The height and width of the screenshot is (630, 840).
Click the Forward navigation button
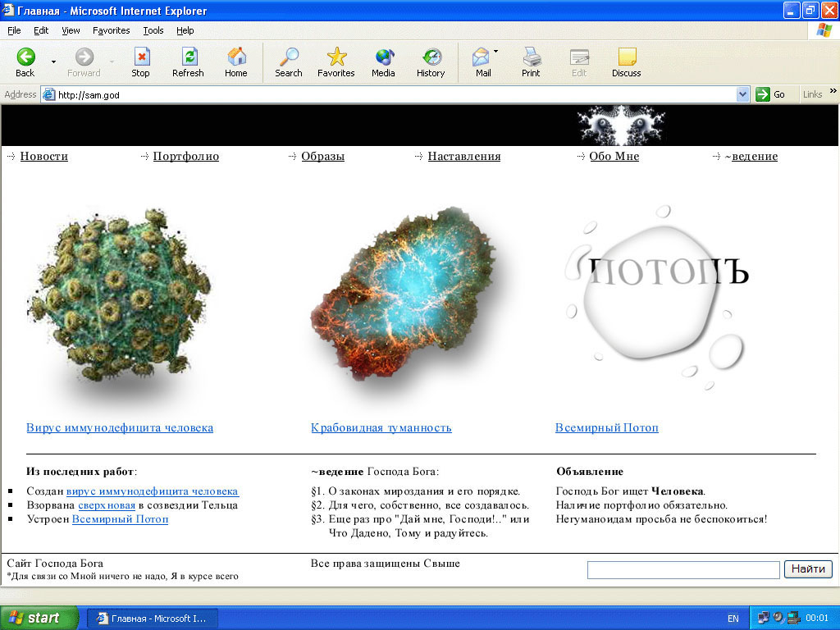click(x=84, y=62)
